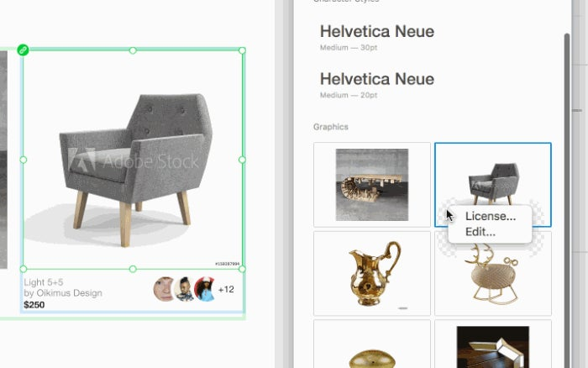Screen dimensions: 588x368
Task: Click the bottom-center frame handle
Action: point(133,269)
